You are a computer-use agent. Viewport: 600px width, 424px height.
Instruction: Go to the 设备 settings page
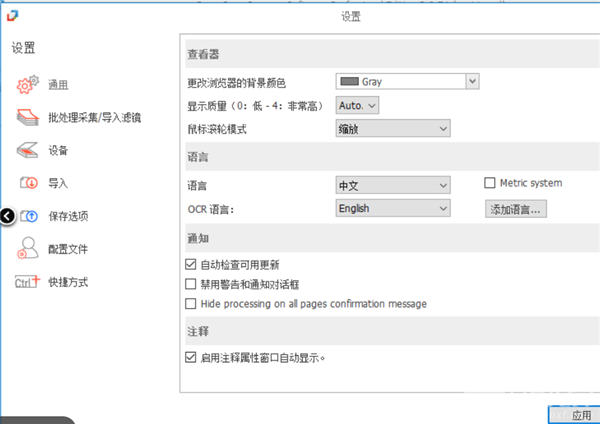tap(58, 150)
